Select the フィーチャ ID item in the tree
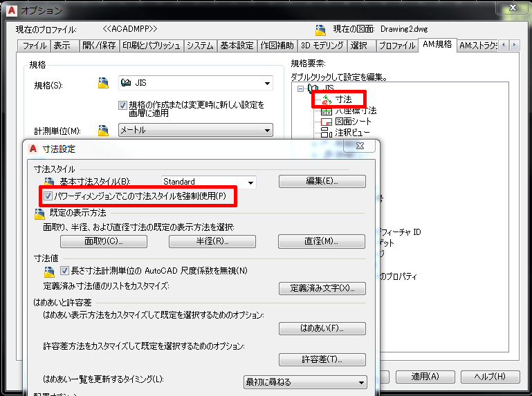The height and width of the screenshot is (396, 532). 401,232
